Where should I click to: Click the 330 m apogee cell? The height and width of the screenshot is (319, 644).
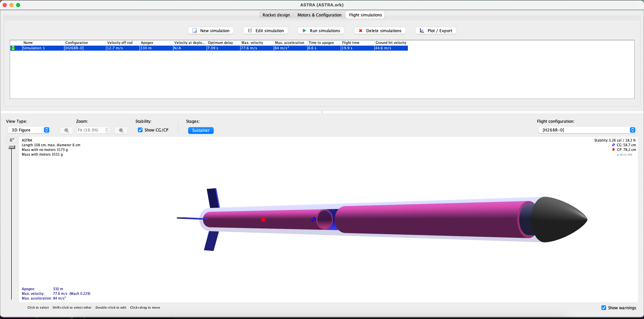click(156, 48)
